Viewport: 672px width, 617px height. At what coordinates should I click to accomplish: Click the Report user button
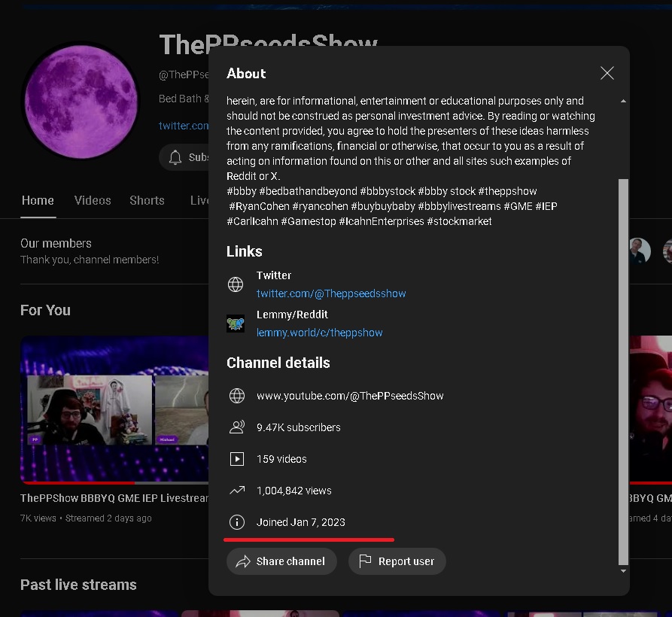pyautogui.click(x=397, y=561)
